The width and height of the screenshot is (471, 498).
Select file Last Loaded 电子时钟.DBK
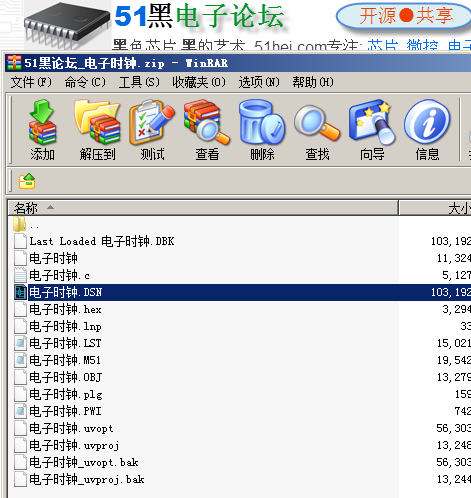(x=102, y=241)
